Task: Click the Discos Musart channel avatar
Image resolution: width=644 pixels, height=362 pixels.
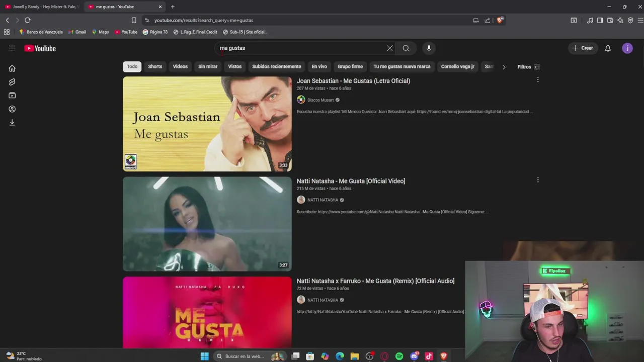Action: pos(301,100)
